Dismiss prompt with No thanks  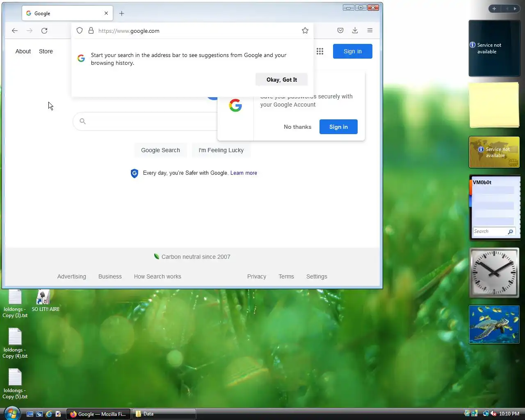pos(297,127)
